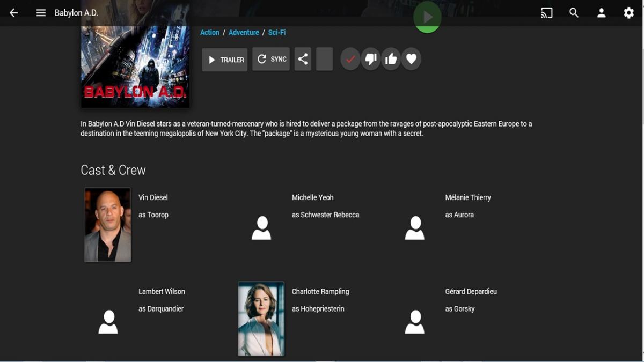644x362 pixels.
Task: Toggle the watched checkmark button
Action: [x=350, y=59]
